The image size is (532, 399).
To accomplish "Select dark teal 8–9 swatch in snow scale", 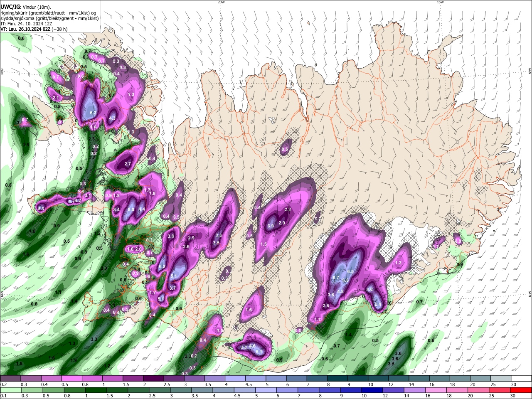I will 337,379.
